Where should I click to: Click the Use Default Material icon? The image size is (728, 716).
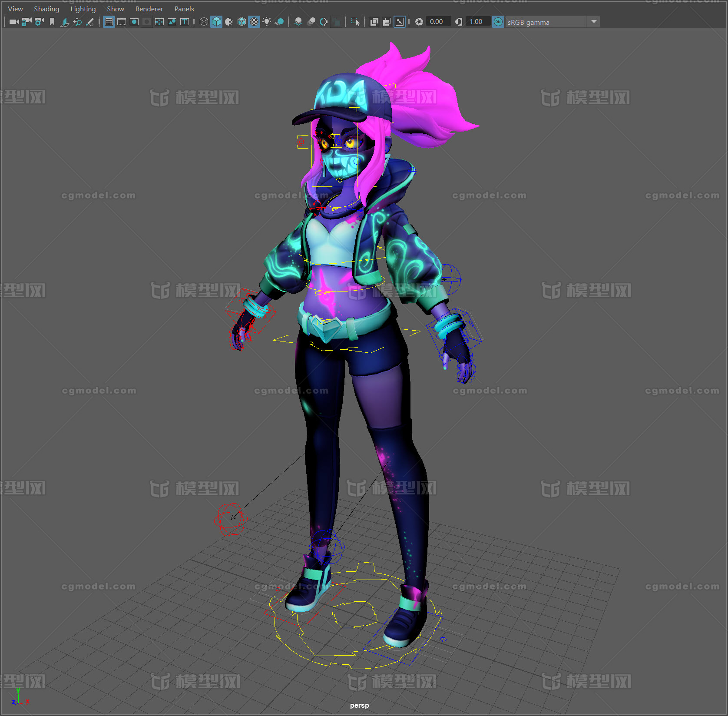coord(229,22)
